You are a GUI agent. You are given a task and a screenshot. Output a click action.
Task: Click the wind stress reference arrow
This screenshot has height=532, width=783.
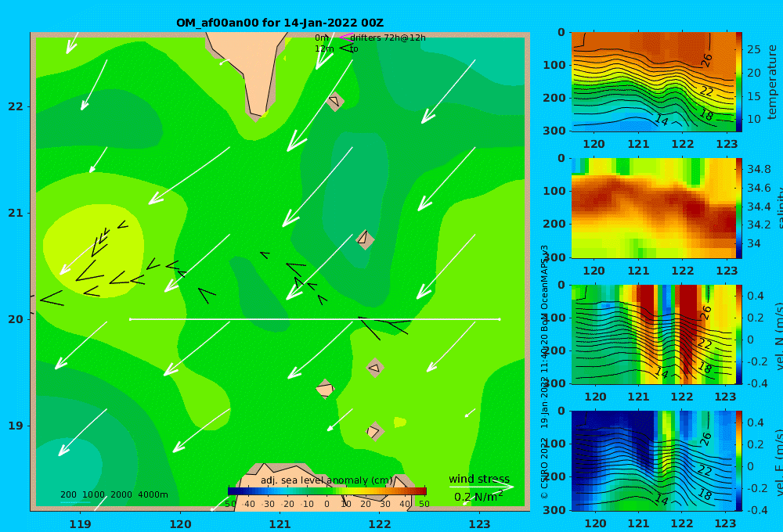pos(481,487)
